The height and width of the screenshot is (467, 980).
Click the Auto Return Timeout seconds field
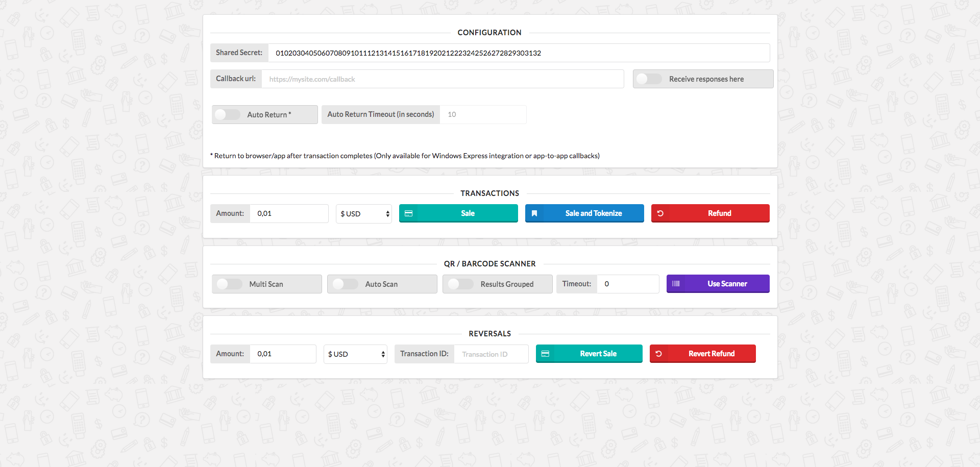click(483, 114)
